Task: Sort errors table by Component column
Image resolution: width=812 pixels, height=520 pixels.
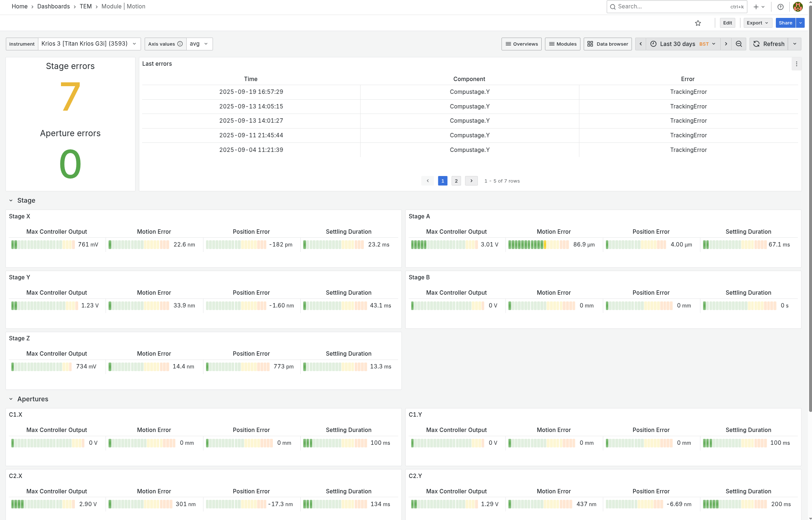Action: point(469,79)
